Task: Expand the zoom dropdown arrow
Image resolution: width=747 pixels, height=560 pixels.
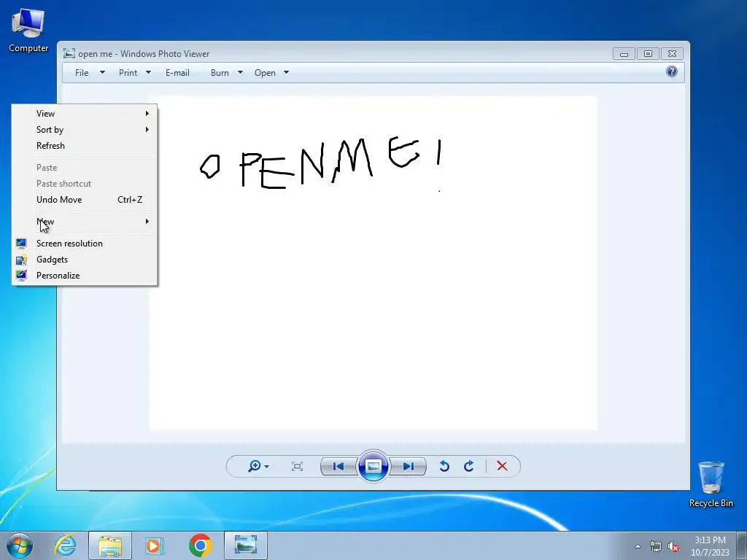Action: [x=267, y=467]
